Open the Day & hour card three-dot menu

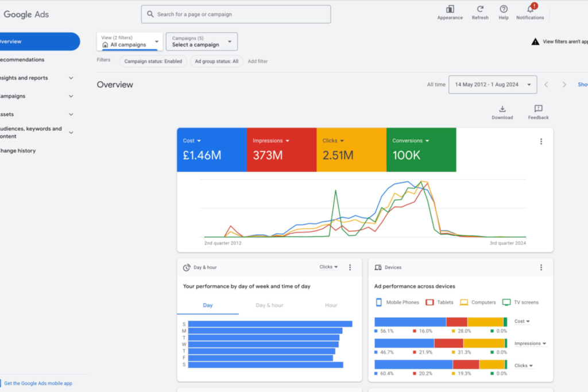point(350,267)
